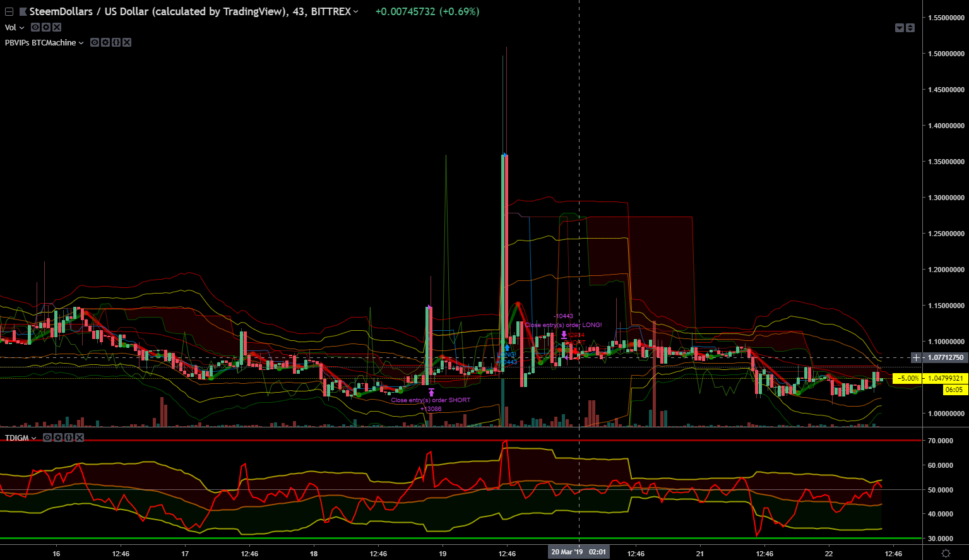
Task: Click the 1.55000000 price axis label
Action: coord(946,18)
